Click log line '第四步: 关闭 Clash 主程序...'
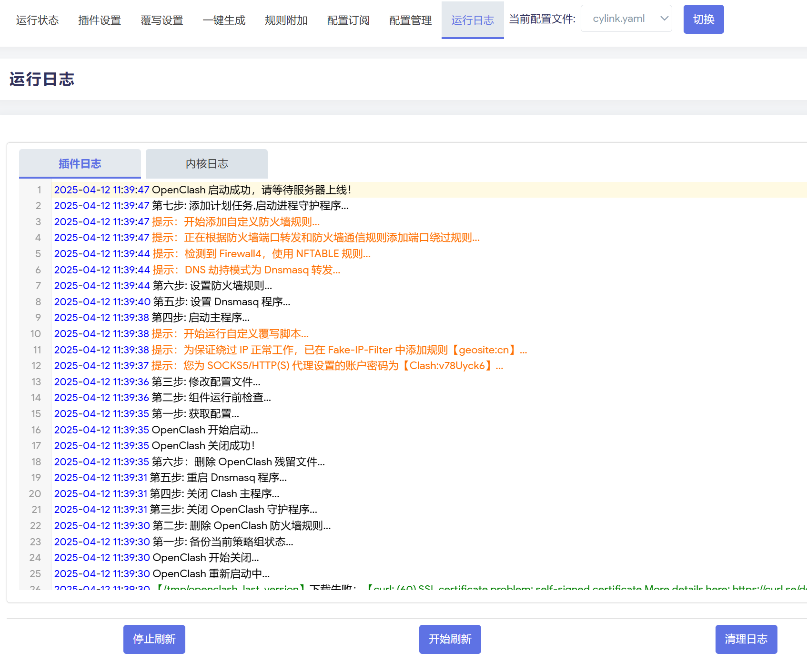 167,494
